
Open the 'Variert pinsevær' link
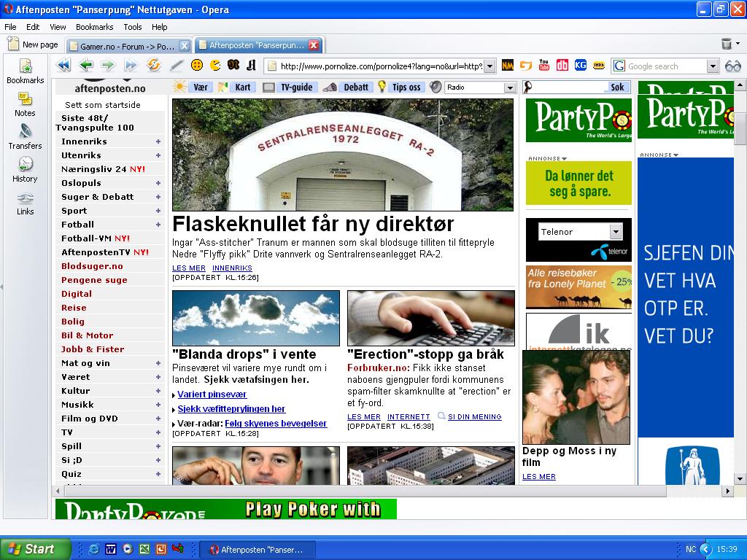click(212, 394)
